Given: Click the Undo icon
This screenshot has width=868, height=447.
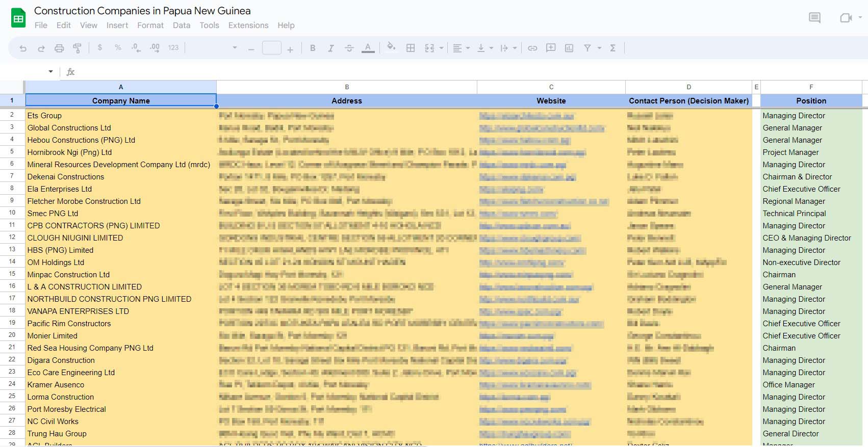Looking at the screenshot, I should click(23, 48).
